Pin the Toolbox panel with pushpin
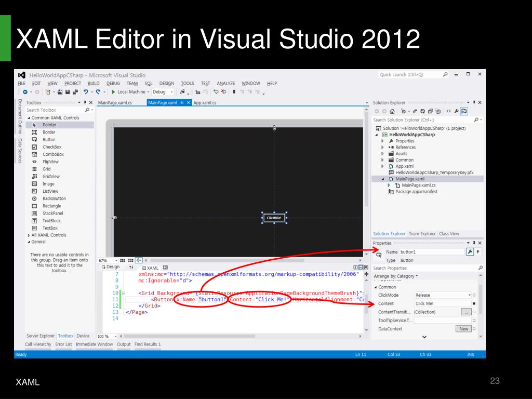532x399 pixels. 85,102
